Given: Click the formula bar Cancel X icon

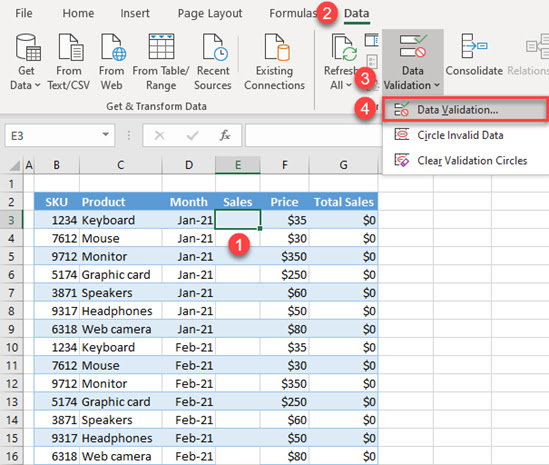Looking at the screenshot, I should click(160, 135).
